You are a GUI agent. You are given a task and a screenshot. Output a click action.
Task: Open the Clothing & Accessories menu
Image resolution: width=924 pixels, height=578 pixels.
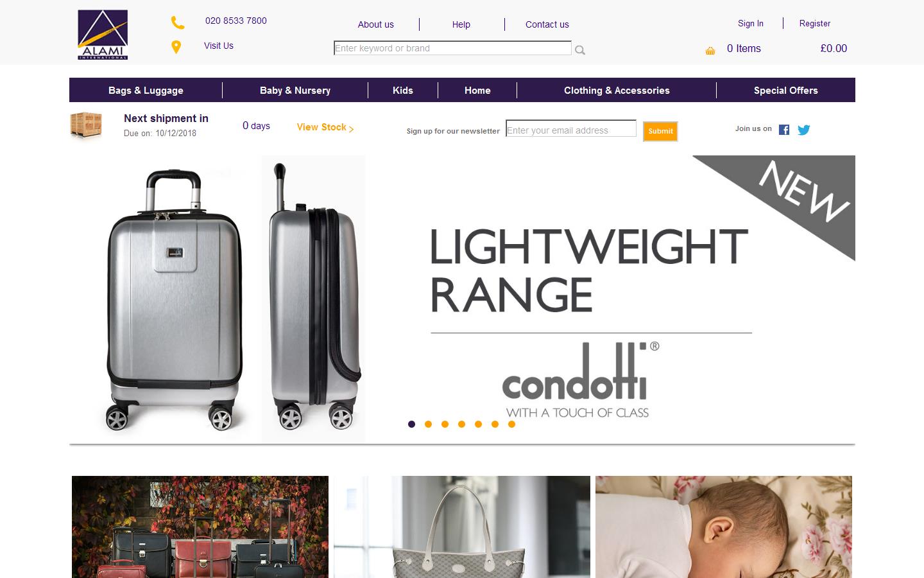pos(617,91)
